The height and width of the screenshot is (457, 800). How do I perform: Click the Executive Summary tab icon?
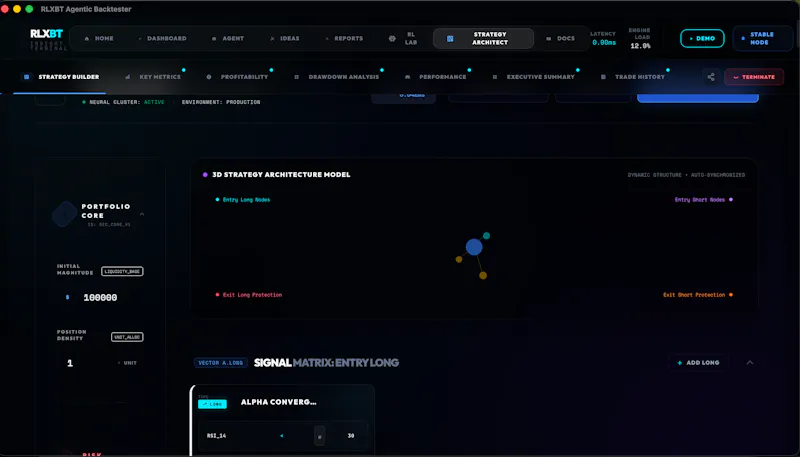494,77
